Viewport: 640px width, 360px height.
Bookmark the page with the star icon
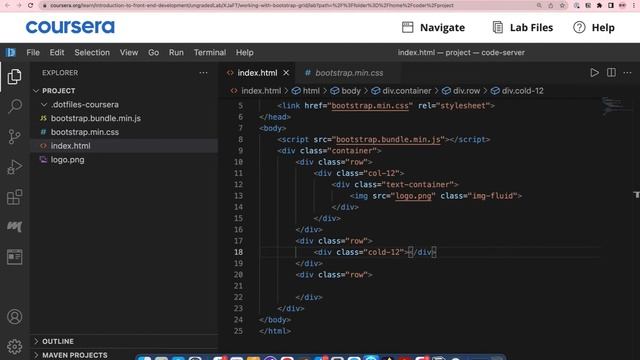(x=562, y=5)
